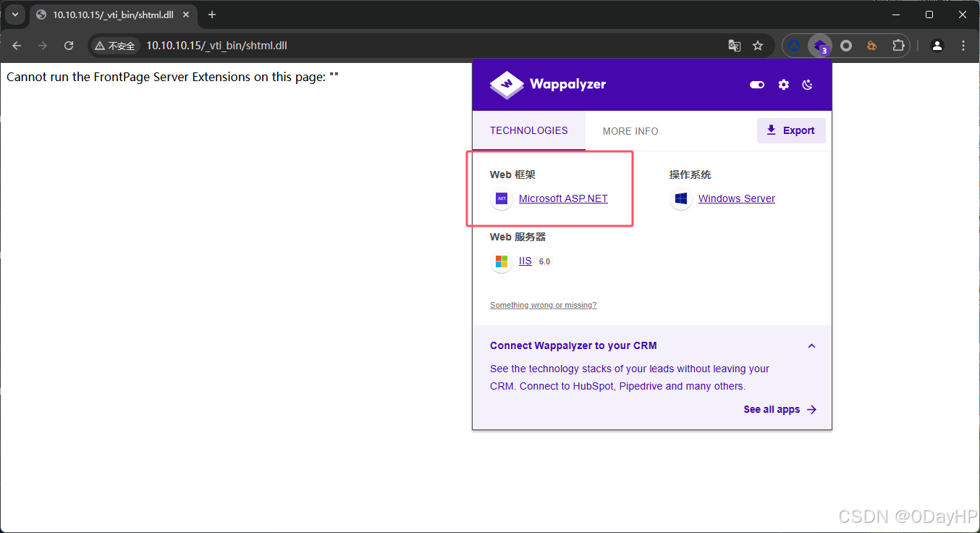Collapse the Connect Wappalyzer to CRM section
Image resolution: width=980 pixels, height=533 pixels.
[x=811, y=345]
